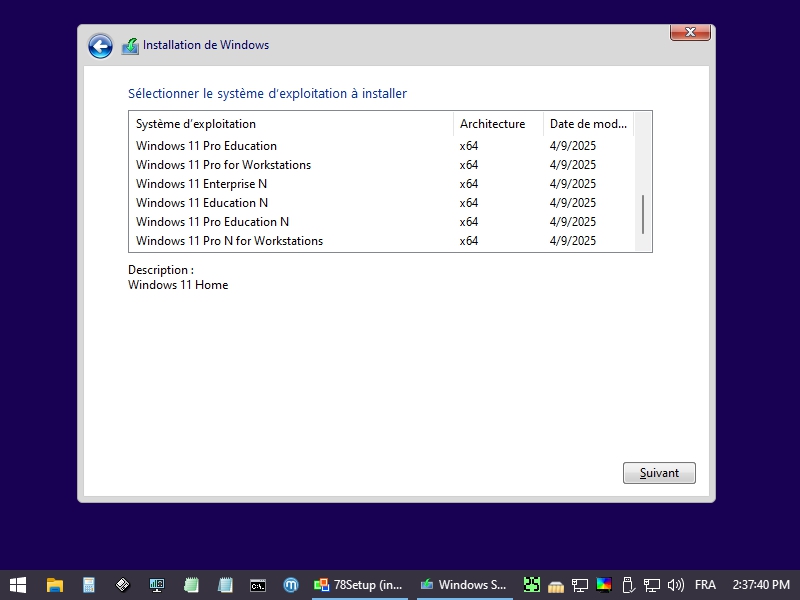Select Windows 11 Pro for Workstations

[x=223, y=165]
